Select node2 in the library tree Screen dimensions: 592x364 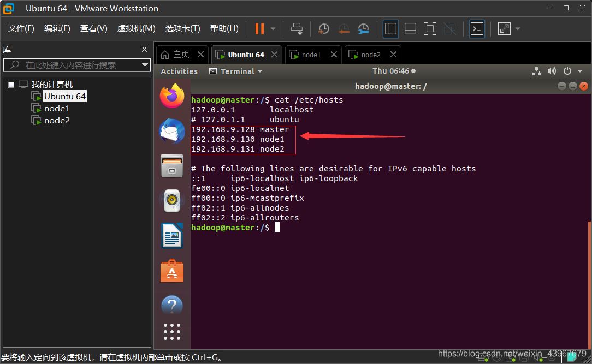pyautogui.click(x=57, y=120)
